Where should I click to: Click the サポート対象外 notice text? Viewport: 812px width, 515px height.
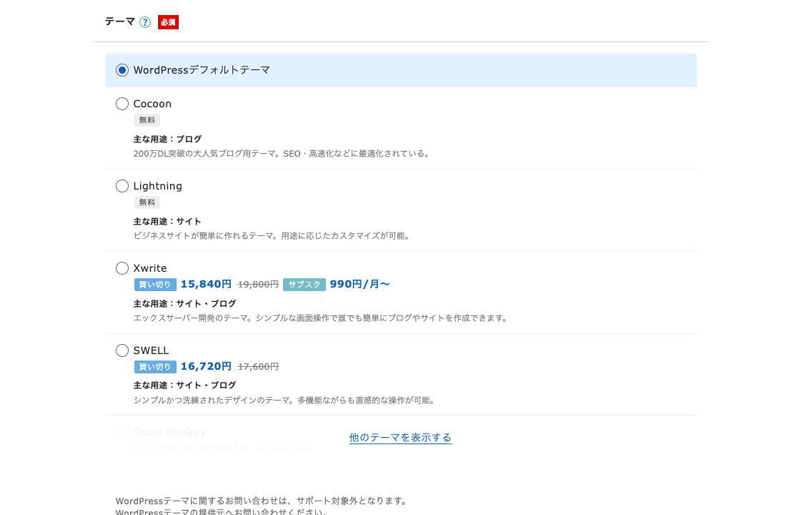coord(262,501)
